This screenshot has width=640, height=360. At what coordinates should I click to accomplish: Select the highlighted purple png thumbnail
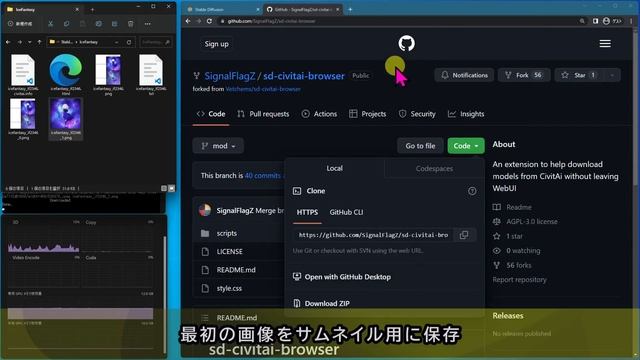pos(65,119)
